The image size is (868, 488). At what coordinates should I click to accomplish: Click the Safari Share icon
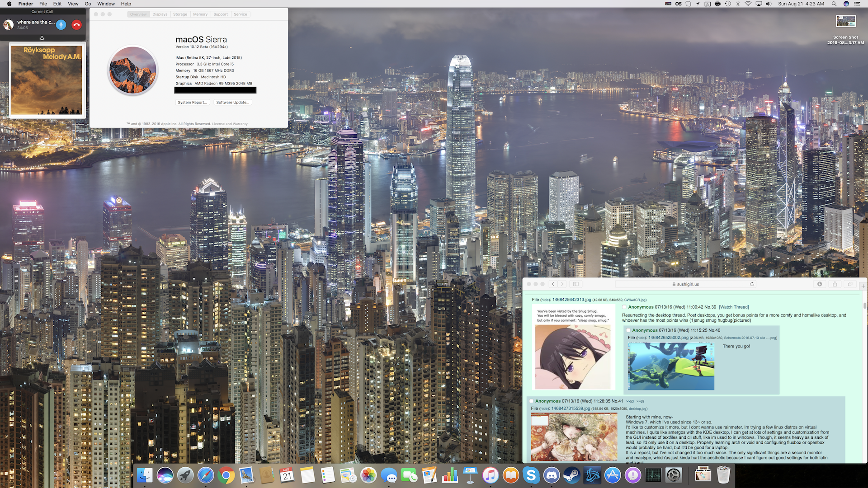click(x=835, y=284)
